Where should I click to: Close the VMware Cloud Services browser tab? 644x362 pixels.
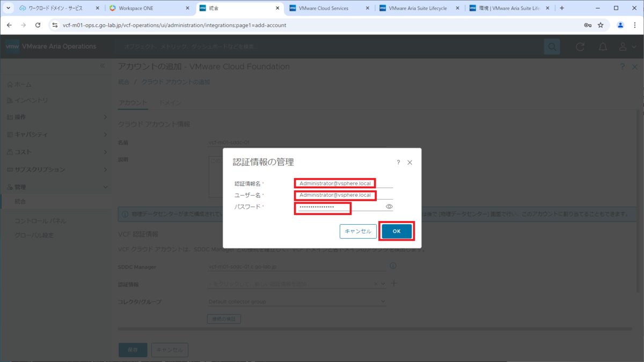pos(368,8)
